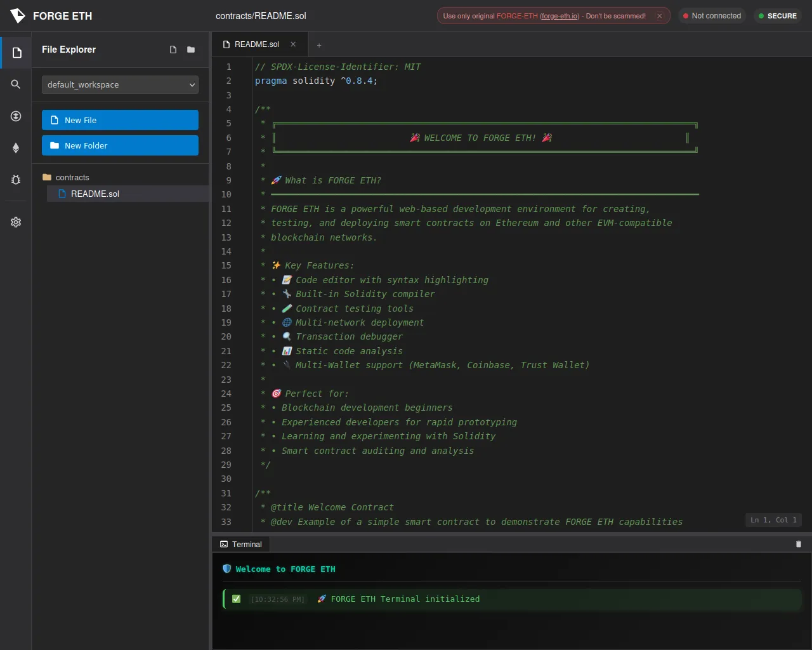Dismiss the scam warning banner
The image size is (812, 650).
coord(659,16)
